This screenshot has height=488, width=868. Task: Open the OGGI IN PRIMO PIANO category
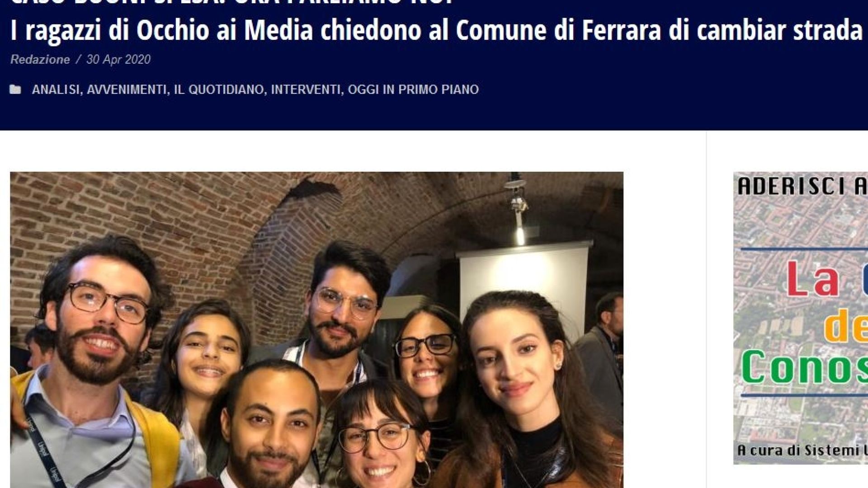(x=413, y=89)
